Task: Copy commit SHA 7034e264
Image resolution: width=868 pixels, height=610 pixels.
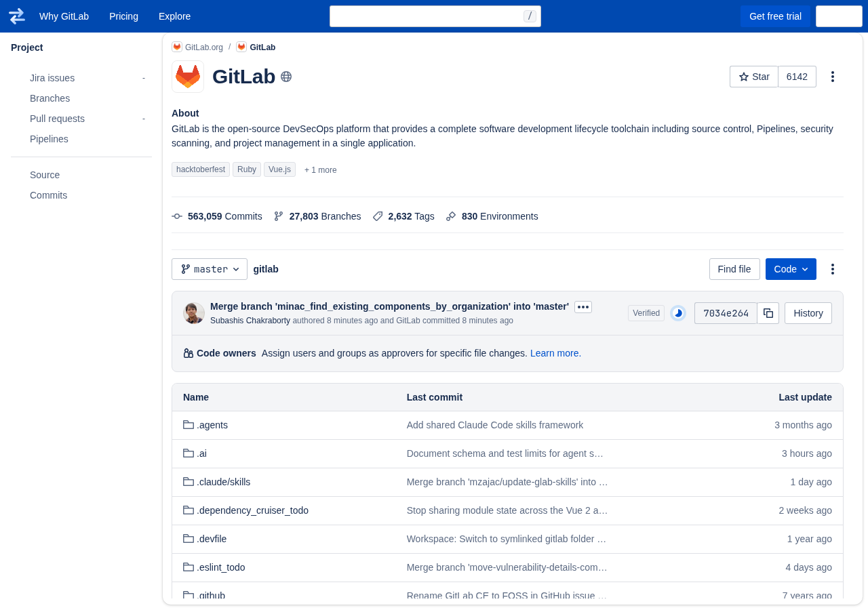Action: [768, 313]
